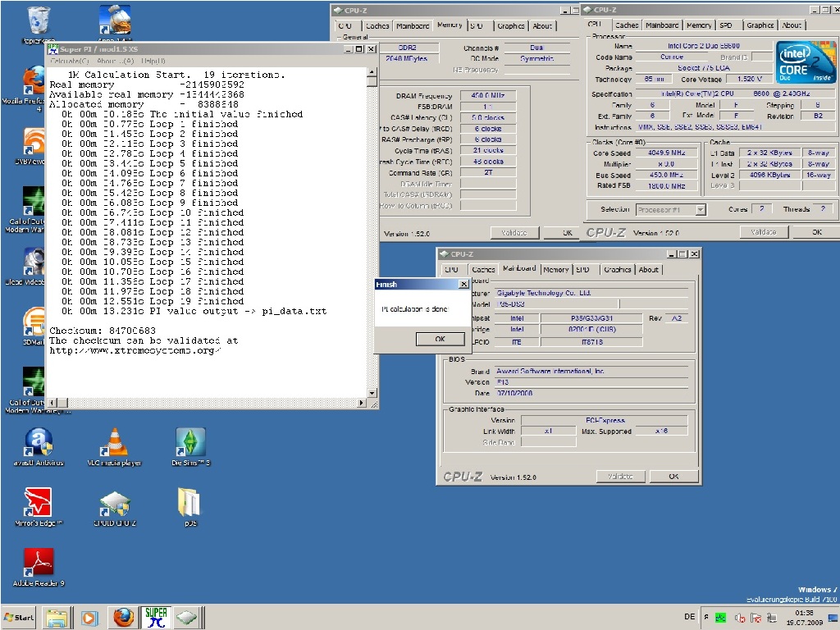
Task: Open the Processor #1 selection dropdown
Action: point(701,210)
